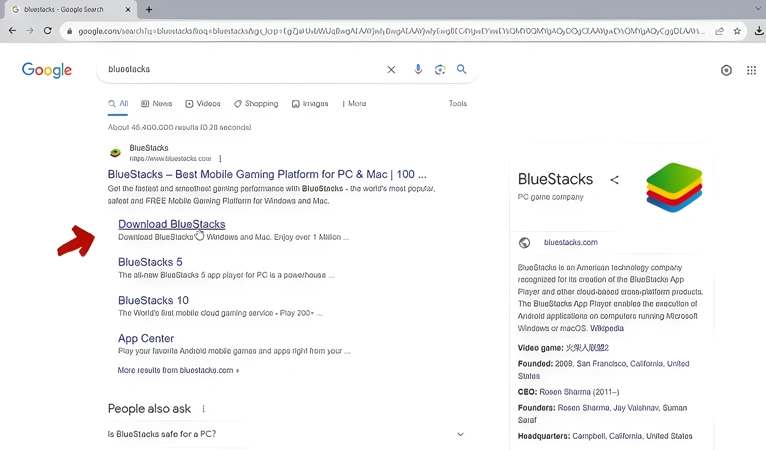The width and height of the screenshot is (766, 450).
Task: Click the share icon in address bar
Action: coord(720,31)
